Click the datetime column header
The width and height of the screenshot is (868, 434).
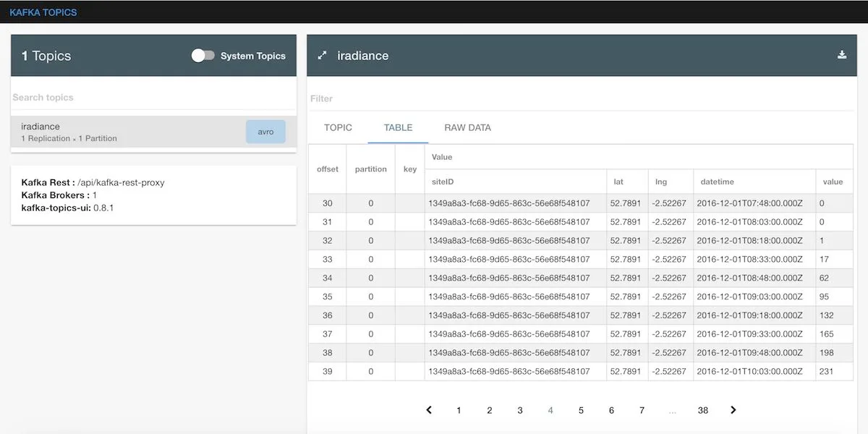click(x=754, y=182)
